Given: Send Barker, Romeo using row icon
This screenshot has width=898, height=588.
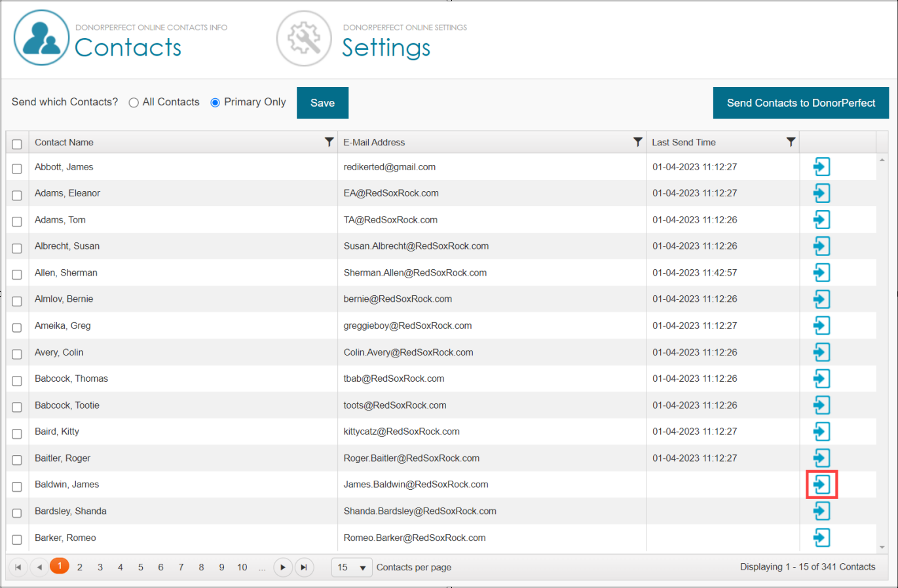Looking at the screenshot, I should (821, 538).
